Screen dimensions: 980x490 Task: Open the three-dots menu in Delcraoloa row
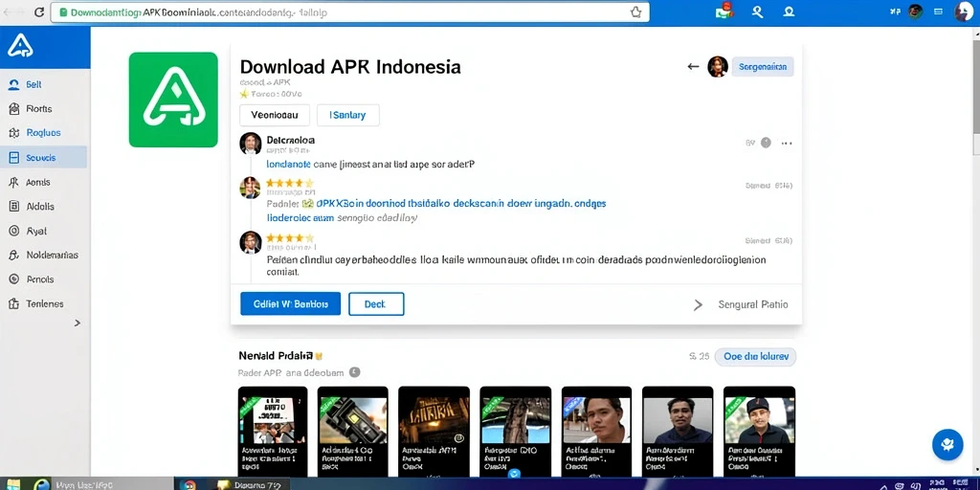click(x=787, y=144)
